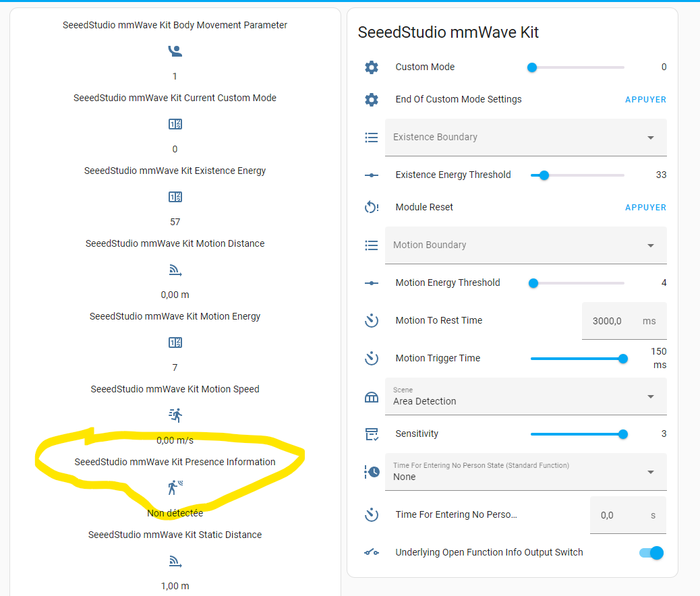700x596 pixels.
Task: Click the End Of Custom Mode Settings gear icon
Action: [372, 100]
